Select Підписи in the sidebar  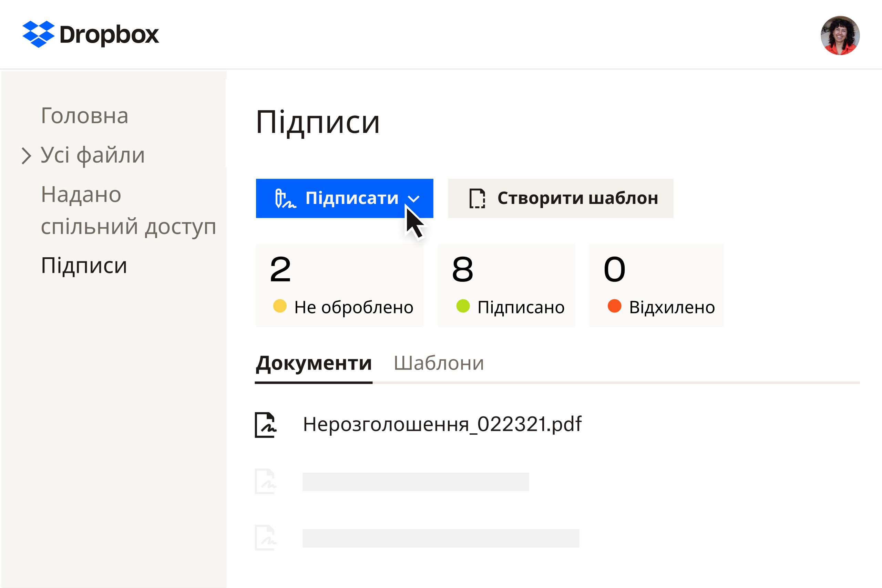coord(84,266)
